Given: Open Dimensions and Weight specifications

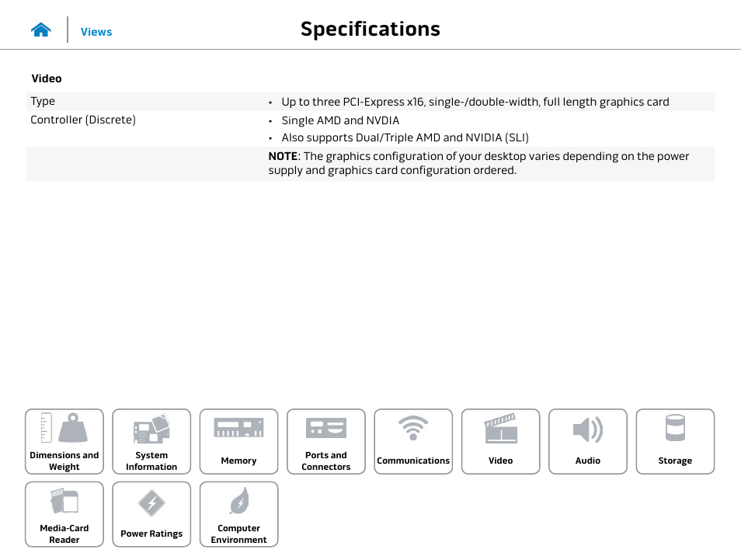Looking at the screenshot, I should click(x=64, y=441).
